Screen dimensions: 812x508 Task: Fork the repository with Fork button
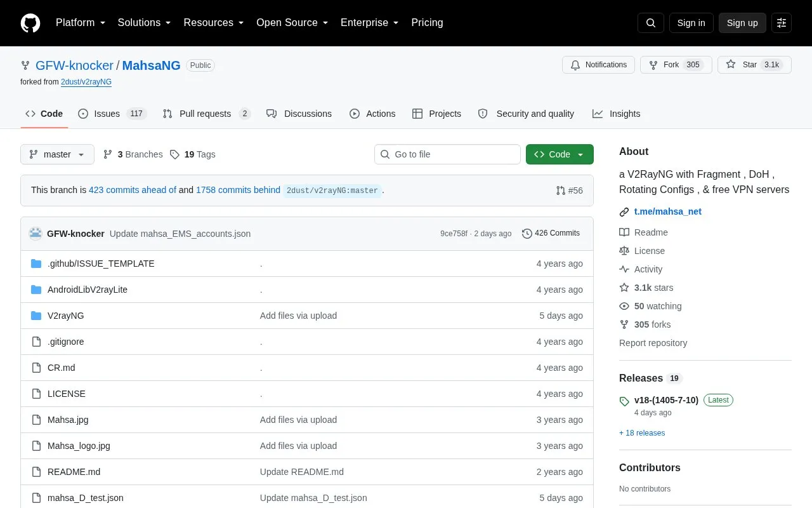676,65
